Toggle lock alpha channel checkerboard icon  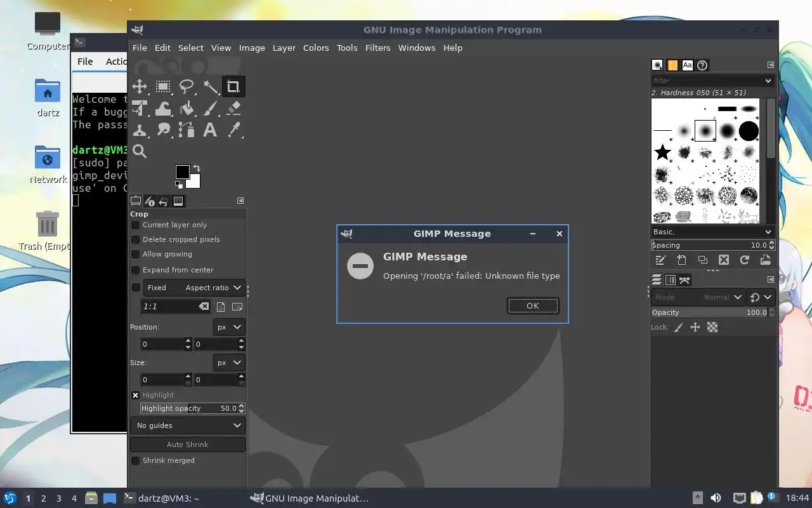tap(712, 327)
